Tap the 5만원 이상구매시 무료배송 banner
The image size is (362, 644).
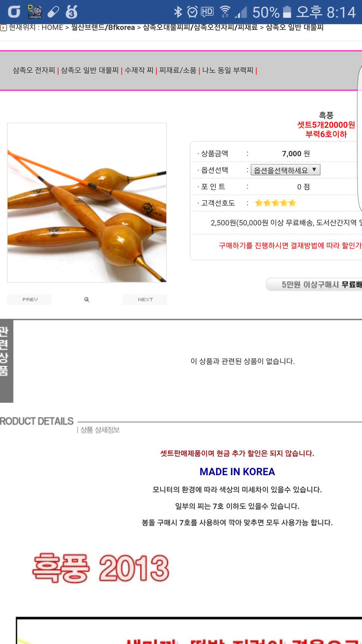click(314, 285)
